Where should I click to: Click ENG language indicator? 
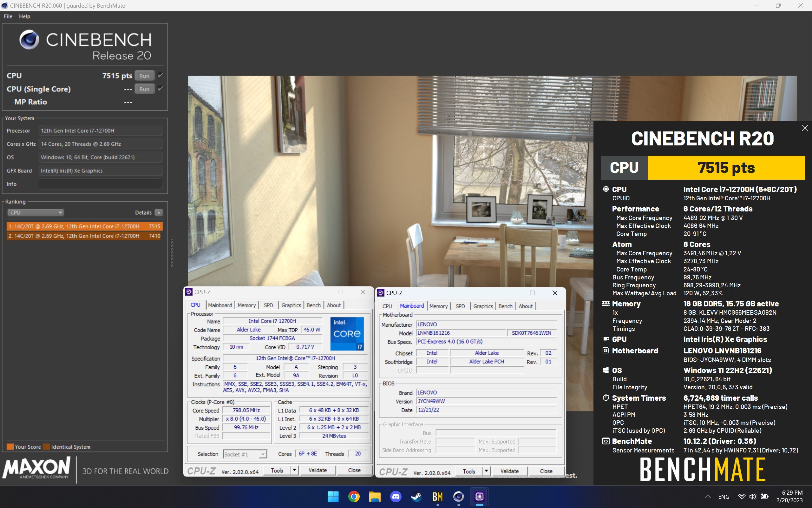[x=724, y=496]
